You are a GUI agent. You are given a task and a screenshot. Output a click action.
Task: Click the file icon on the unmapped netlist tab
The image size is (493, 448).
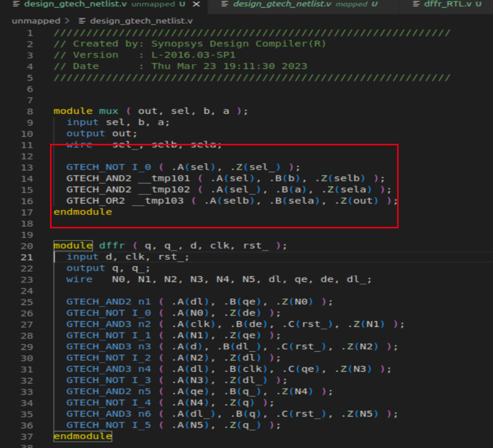[x=15, y=5]
